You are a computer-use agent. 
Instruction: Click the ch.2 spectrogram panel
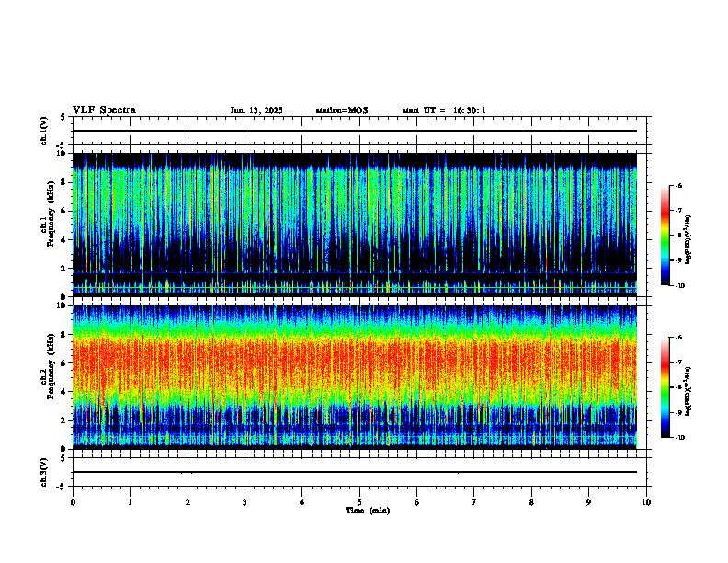click(x=354, y=377)
